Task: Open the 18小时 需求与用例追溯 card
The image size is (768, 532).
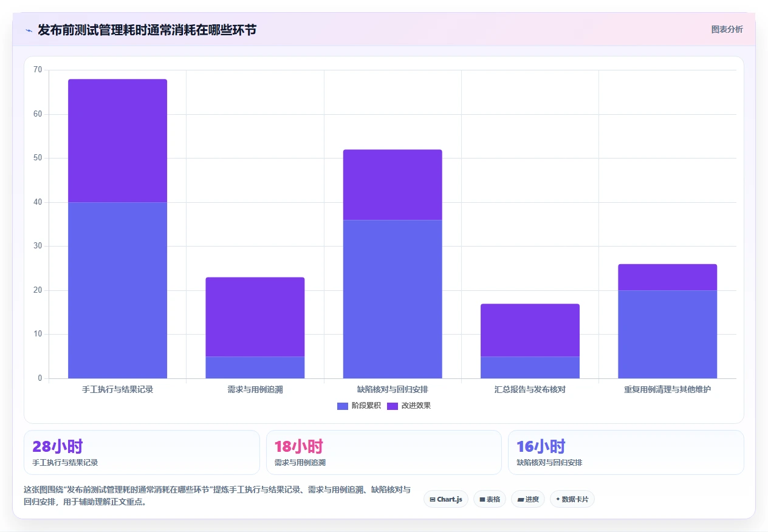Action: pos(384,452)
